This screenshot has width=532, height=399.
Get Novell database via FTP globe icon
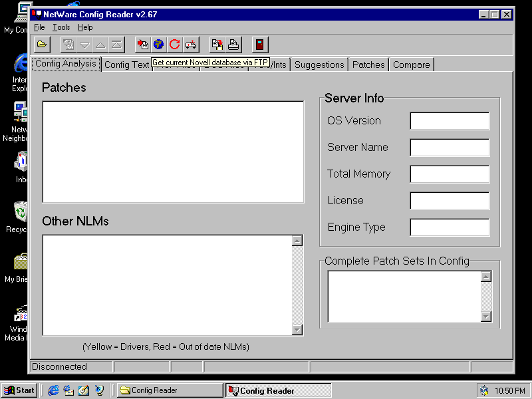coord(158,45)
